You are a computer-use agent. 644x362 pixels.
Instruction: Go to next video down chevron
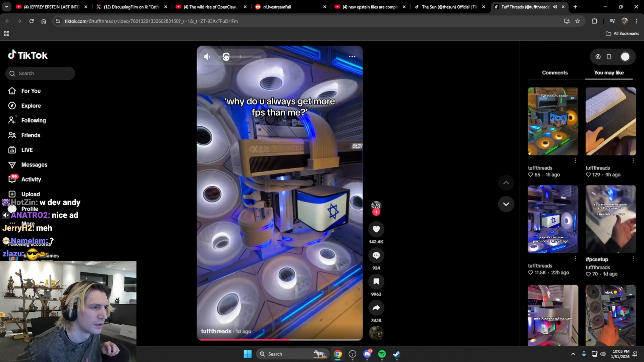click(x=506, y=204)
